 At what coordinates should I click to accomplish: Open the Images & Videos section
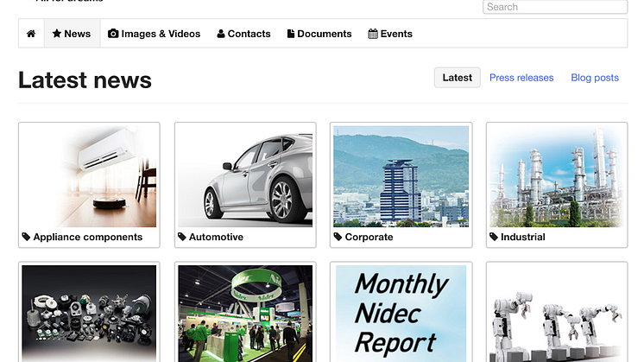[154, 34]
